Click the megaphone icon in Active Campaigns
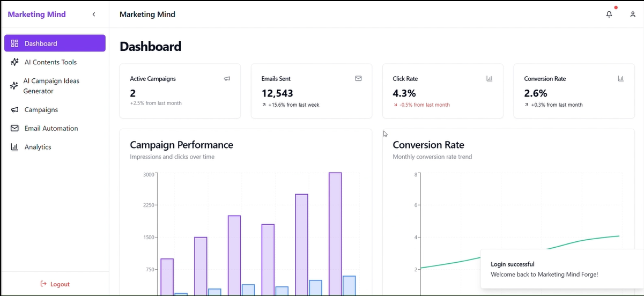 (x=227, y=79)
